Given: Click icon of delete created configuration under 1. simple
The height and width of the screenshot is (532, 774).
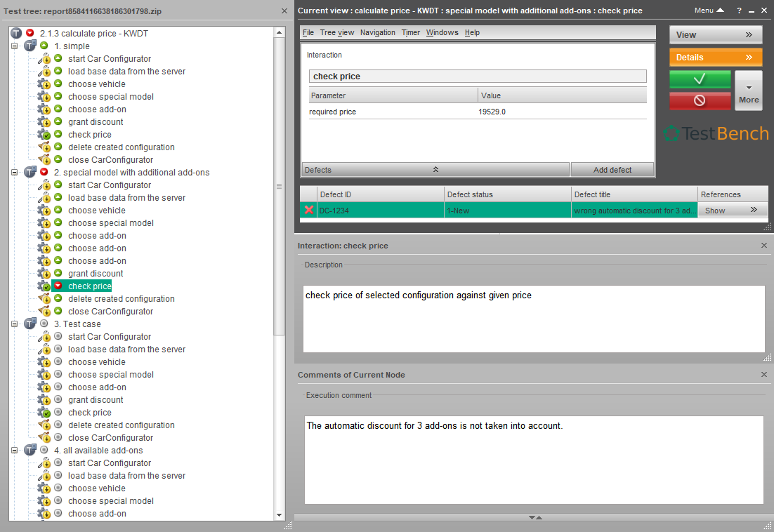Looking at the screenshot, I should (x=44, y=147).
